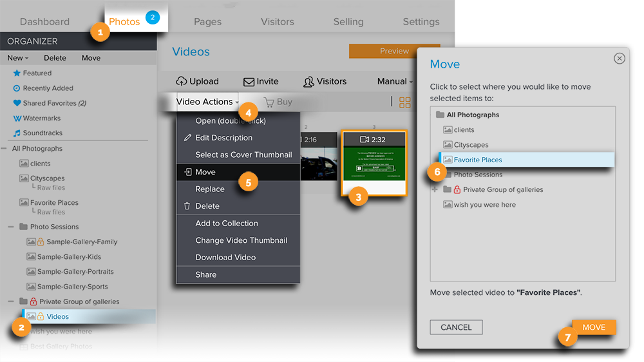
Task: Choose Select as Cover Thumbnail
Action: pos(238,155)
